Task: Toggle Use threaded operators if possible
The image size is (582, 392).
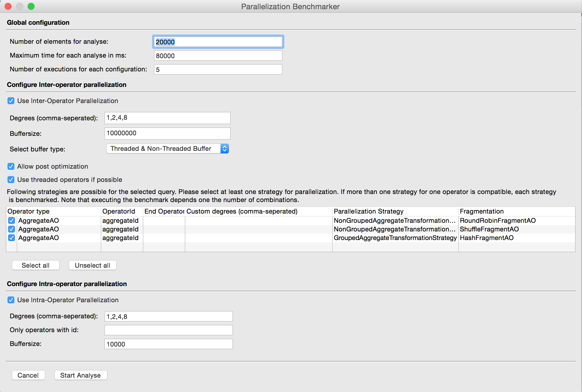Action: [x=11, y=180]
